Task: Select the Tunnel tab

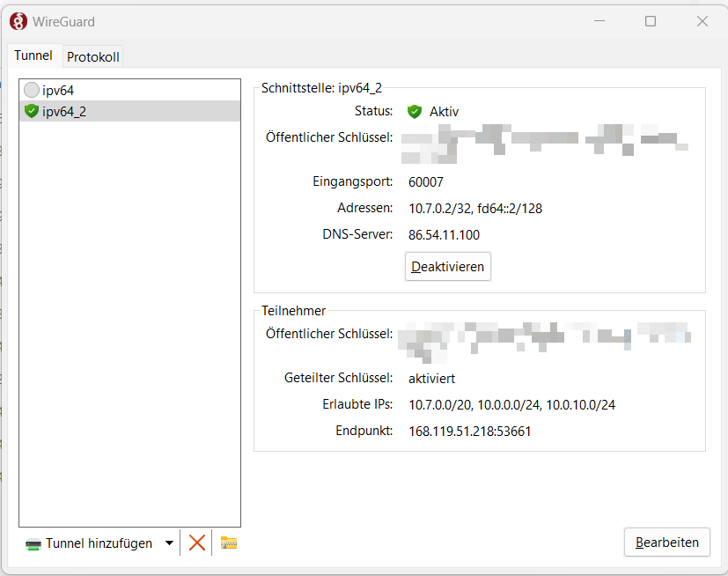Action: (x=33, y=55)
